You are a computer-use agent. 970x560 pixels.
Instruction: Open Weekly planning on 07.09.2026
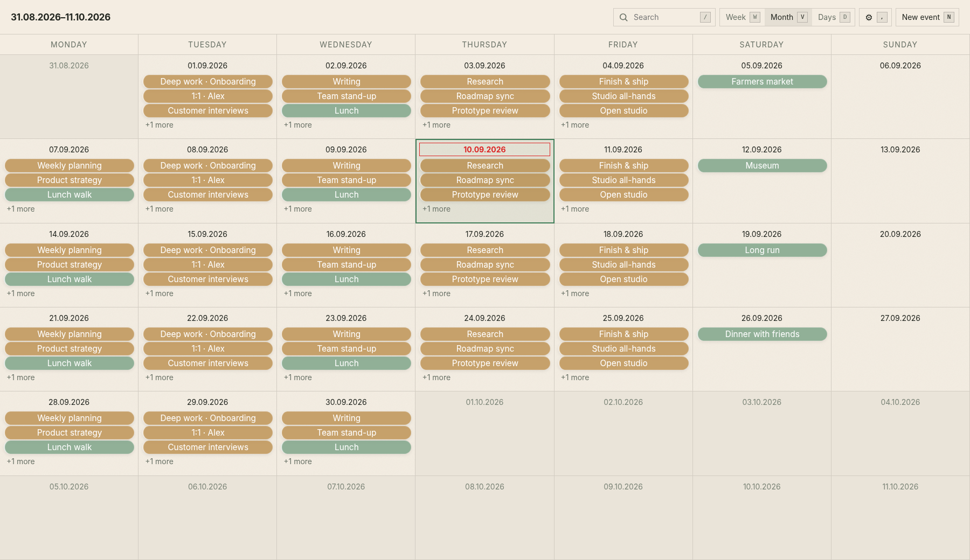[70, 165]
